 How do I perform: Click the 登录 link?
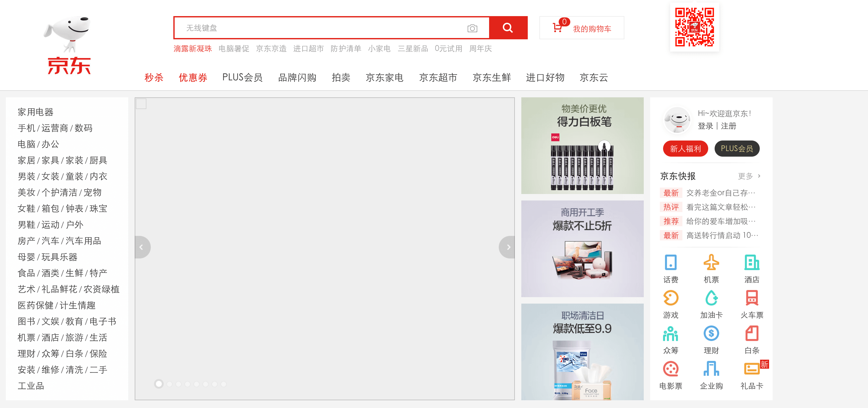[705, 126]
